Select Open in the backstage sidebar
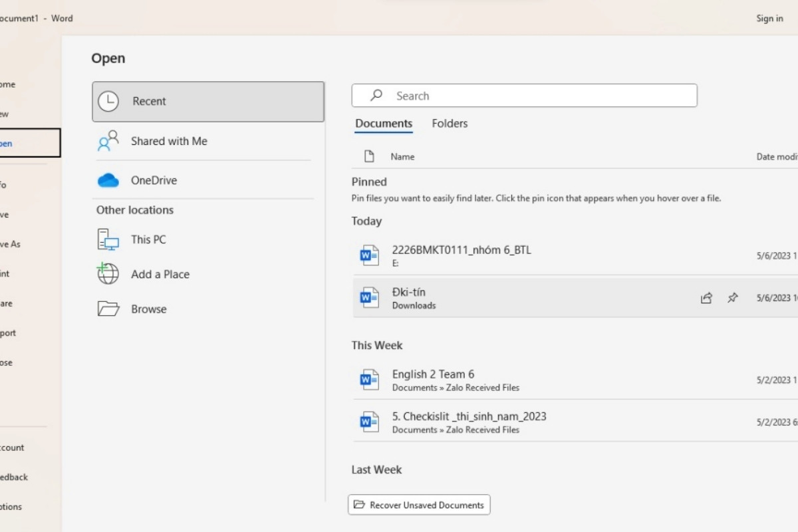798x532 pixels. (x=30, y=143)
